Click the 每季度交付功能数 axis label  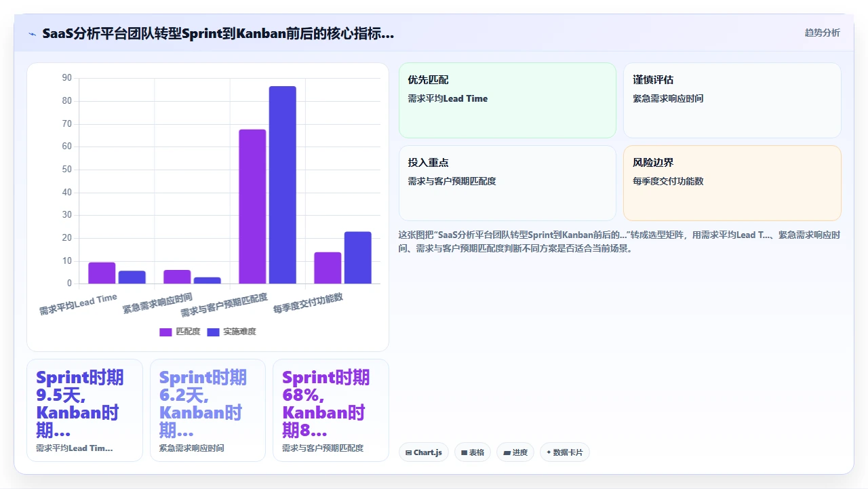[308, 303]
